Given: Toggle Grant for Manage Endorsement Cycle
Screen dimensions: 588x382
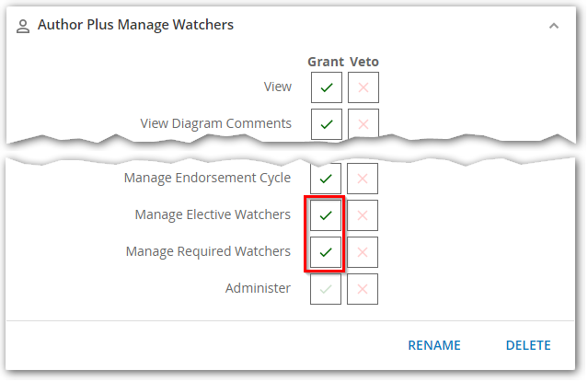Looking at the screenshot, I should click(x=326, y=179).
